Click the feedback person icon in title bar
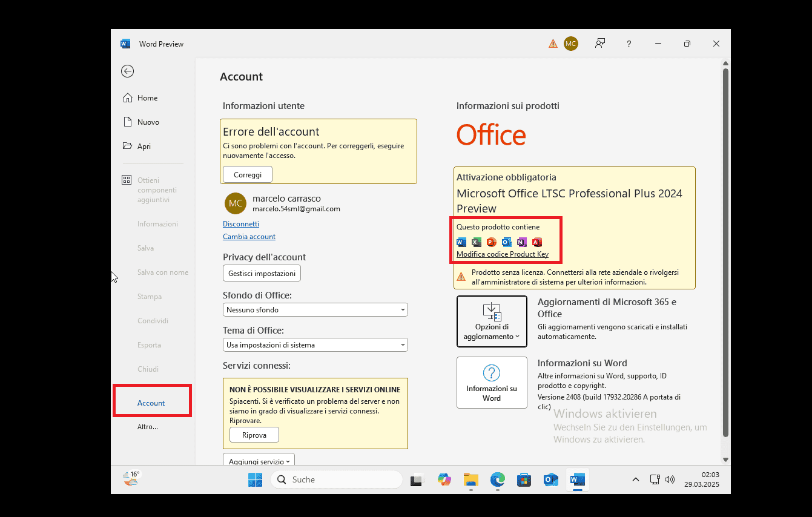This screenshot has width=812, height=517. coord(600,44)
